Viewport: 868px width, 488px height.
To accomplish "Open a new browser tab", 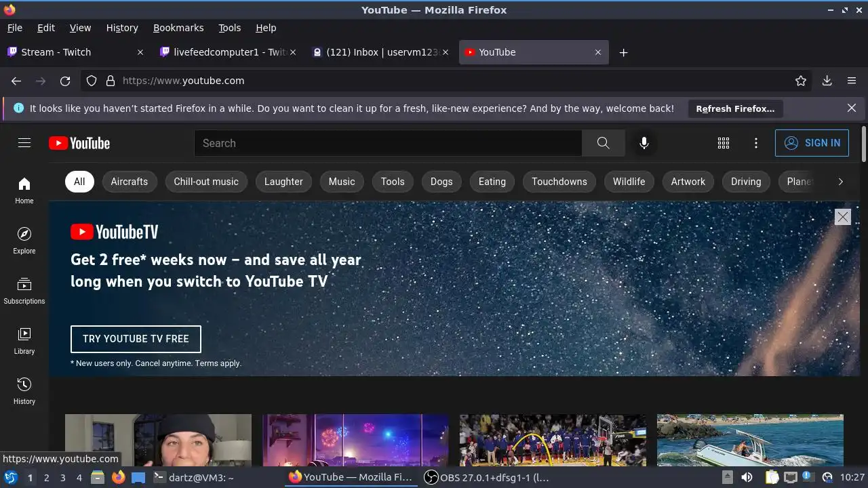I will [623, 52].
